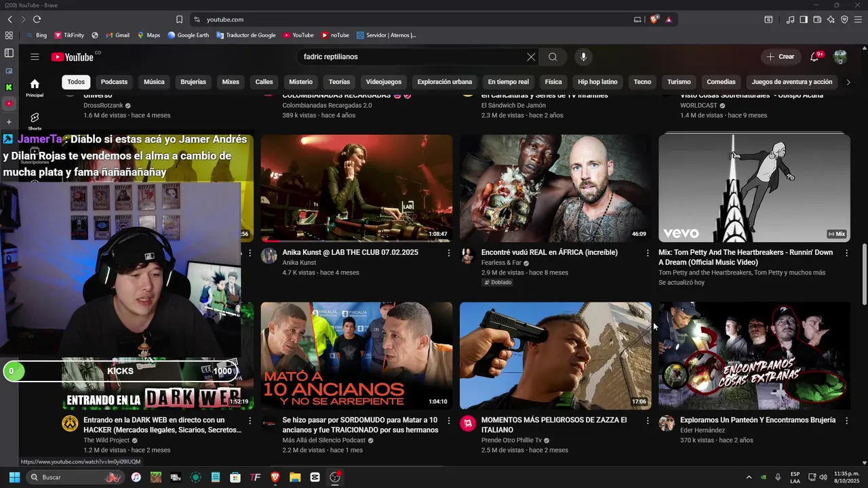Open the MATÓ A 10 ANCIANOS thumbnail
The width and height of the screenshot is (868, 488).
pyautogui.click(x=357, y=356)
